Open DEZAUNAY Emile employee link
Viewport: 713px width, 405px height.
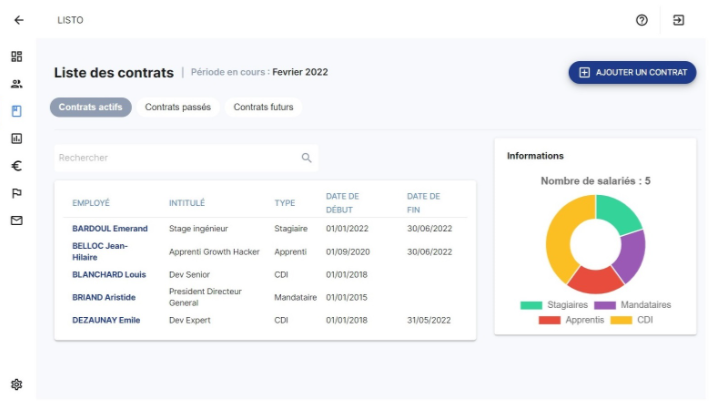[106, 320]
